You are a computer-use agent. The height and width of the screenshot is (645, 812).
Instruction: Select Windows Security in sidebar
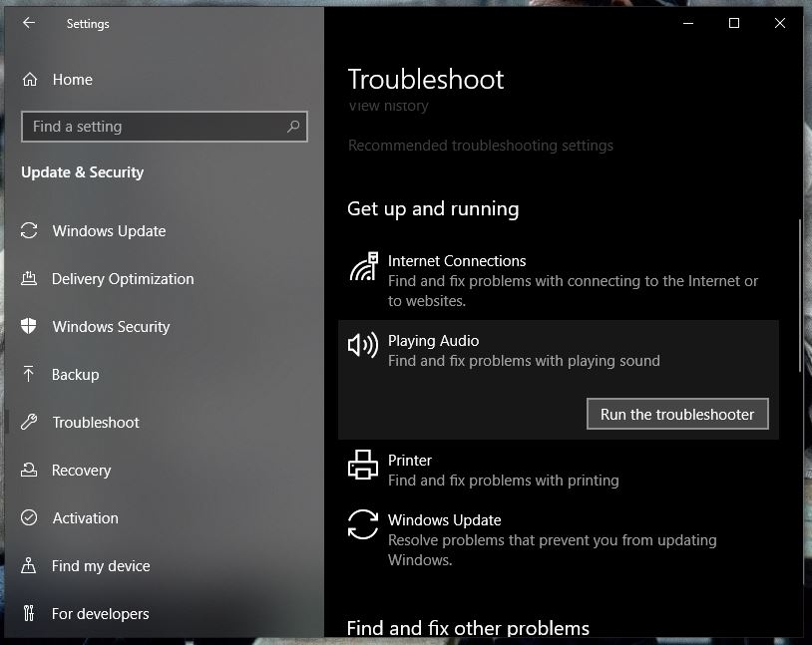coord(111,327)
